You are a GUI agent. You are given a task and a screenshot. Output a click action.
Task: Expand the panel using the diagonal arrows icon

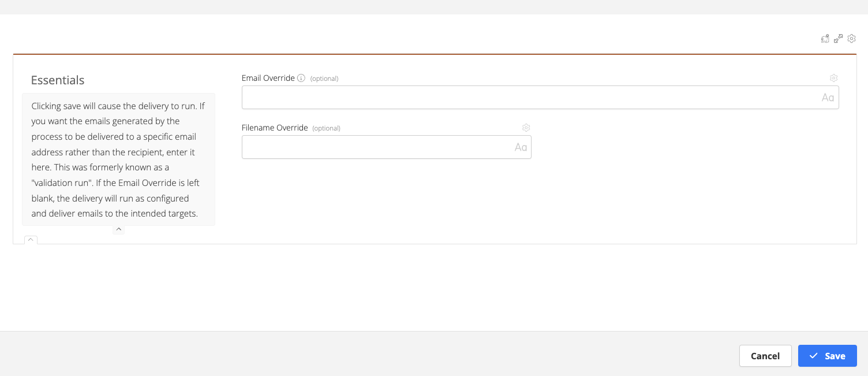[x=838, y=38]
